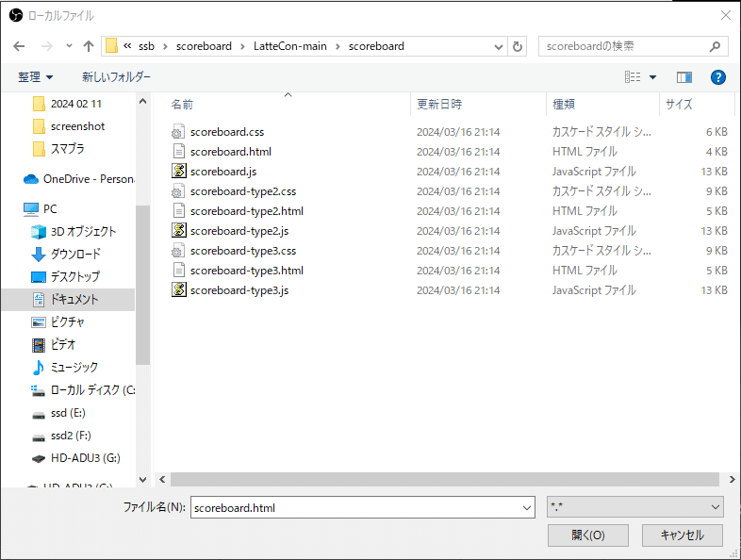741x560 pixels.
Task: Open view options dropdown arrow
Action: click(x=652, y=77)
